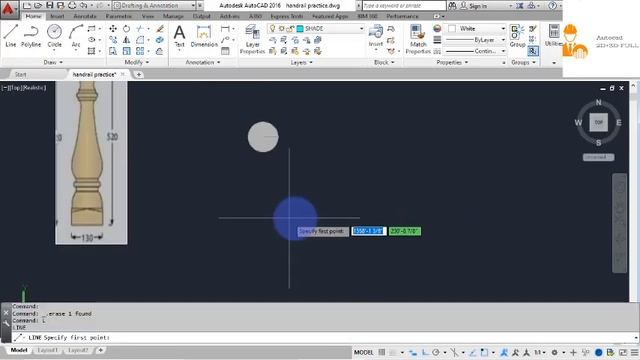Switch to the Annotate ribbon tab
640x360 pixels.
point(85,16)
